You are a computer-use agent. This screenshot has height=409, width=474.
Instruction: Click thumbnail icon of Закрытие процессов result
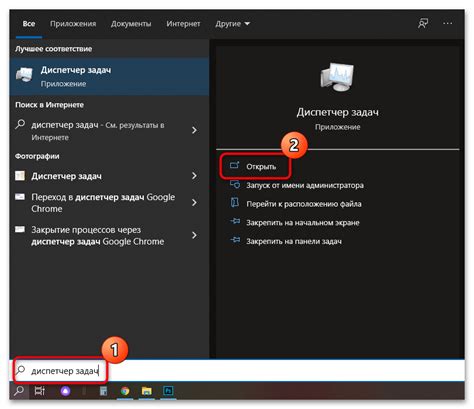(20, 229)
